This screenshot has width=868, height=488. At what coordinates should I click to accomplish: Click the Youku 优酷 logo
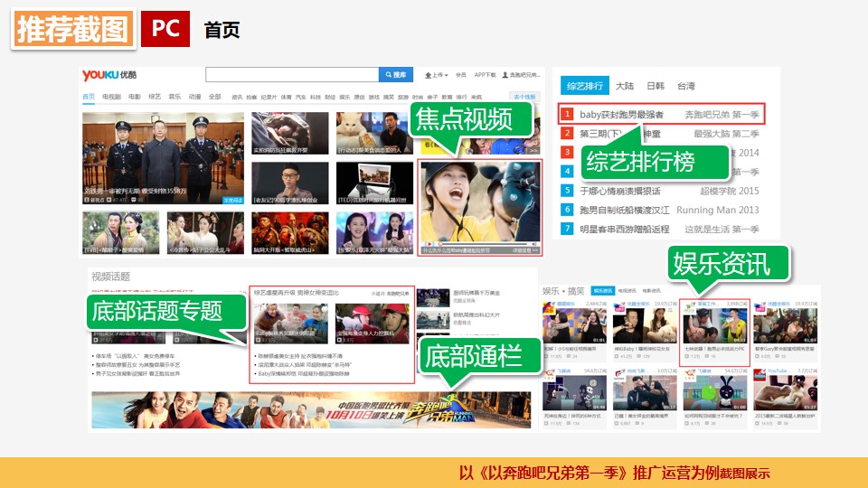tap(109, 75)
